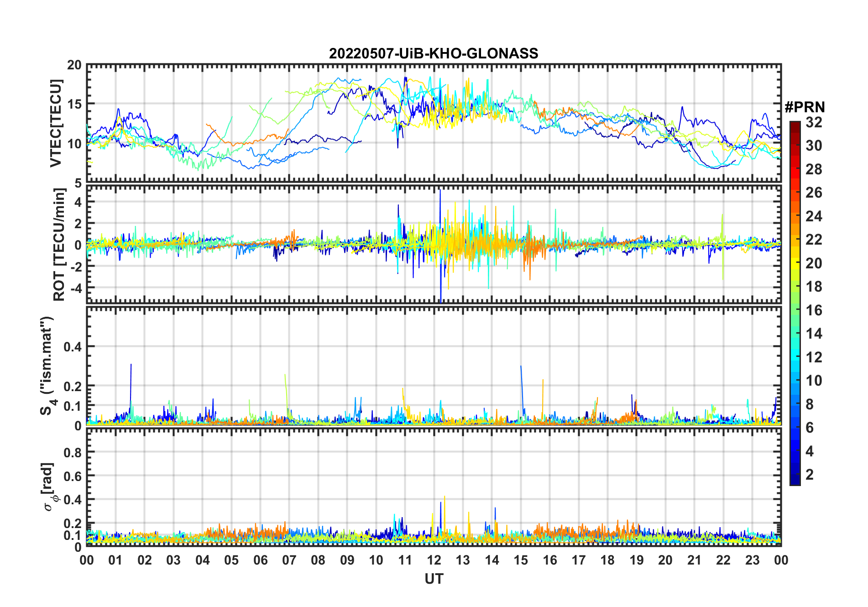Select colorbar tick label 26
The width and height of the screenshot is (868, 607).
(x=814, y=193)
